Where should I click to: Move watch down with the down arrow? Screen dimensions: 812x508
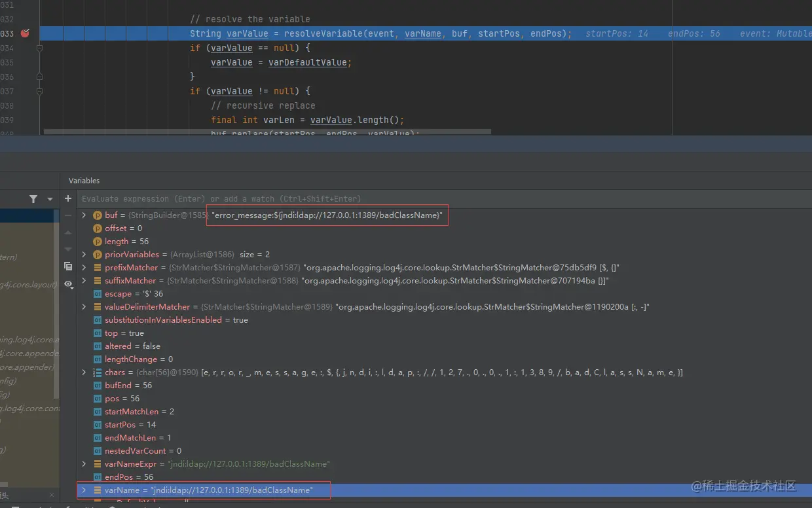tap(68, 249)
